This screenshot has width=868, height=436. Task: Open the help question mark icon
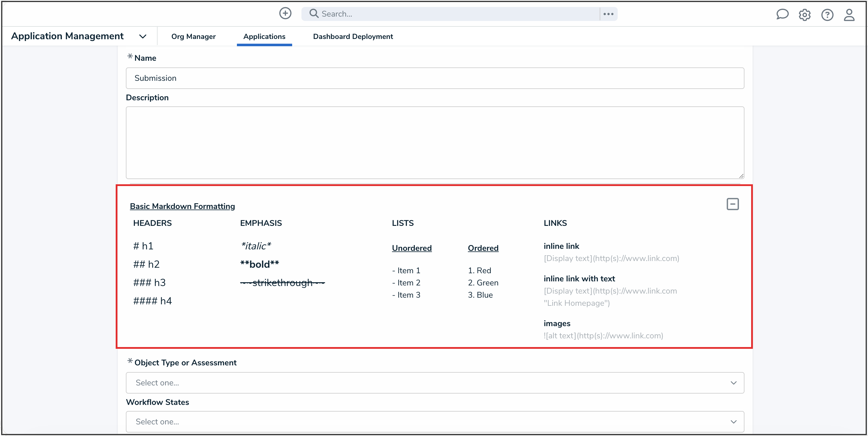point(828,15)
